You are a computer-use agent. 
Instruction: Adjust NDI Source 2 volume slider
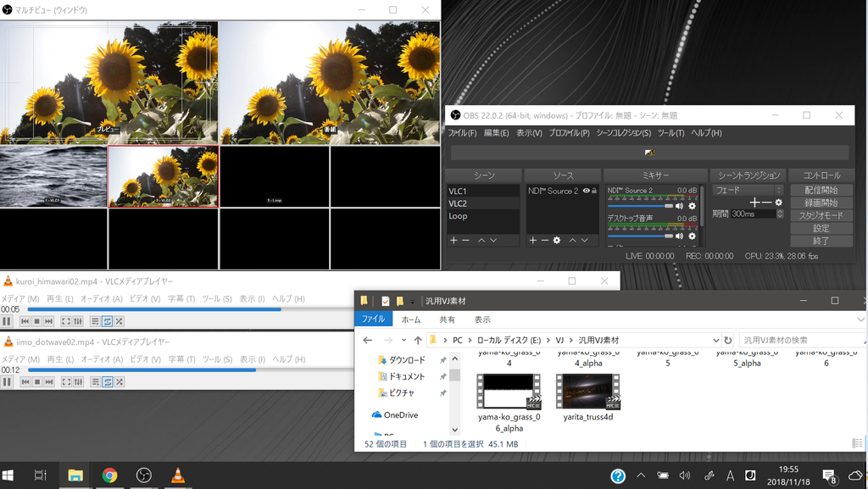tap(641, 206)
